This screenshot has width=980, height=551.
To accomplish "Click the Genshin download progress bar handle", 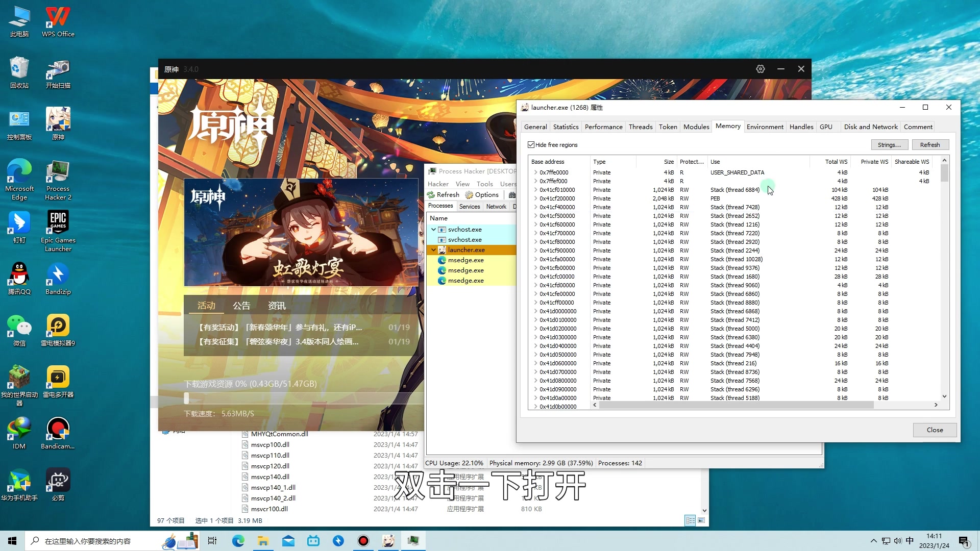I will 186,398.
